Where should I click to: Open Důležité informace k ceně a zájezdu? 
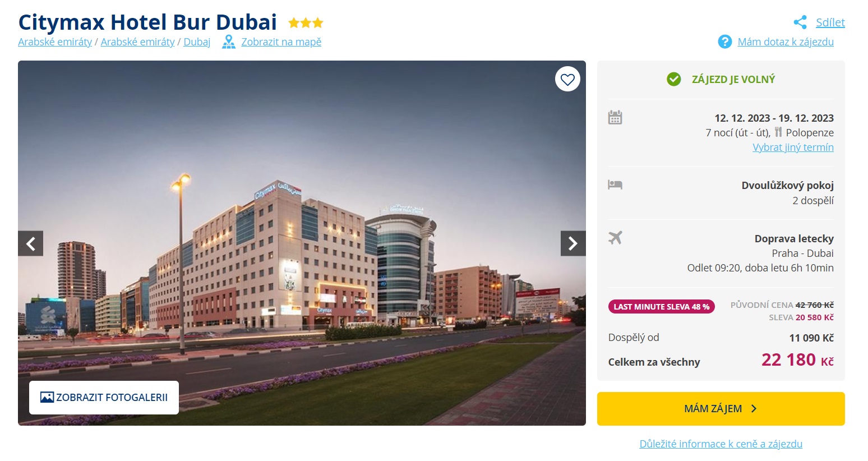pos(721,444)
